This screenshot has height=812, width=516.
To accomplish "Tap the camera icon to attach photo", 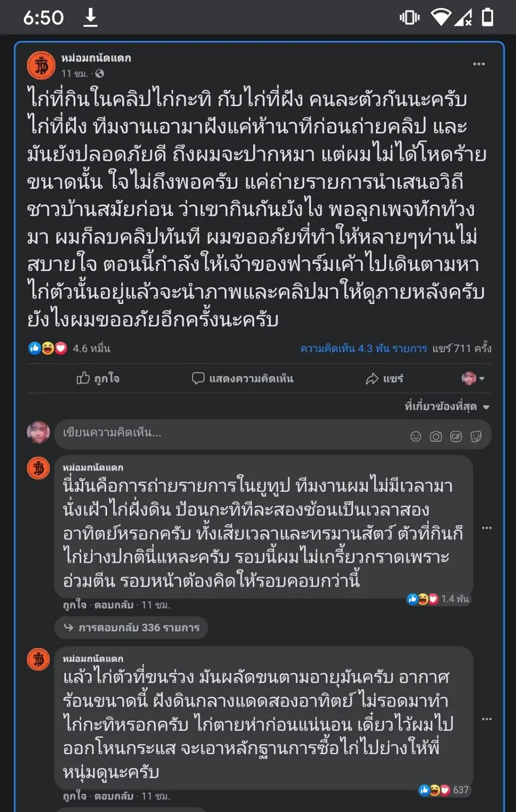I will tap(435, 436).
